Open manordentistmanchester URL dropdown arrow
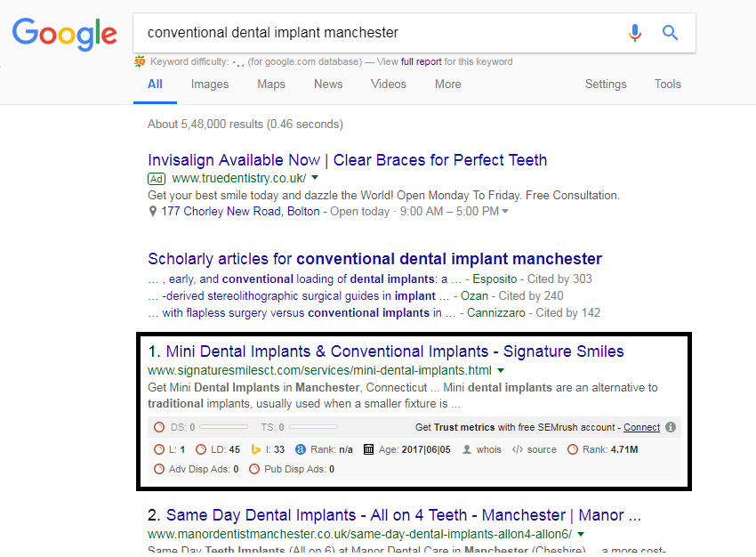The width and height of the screenshot is (756, 557). (581, 534)
